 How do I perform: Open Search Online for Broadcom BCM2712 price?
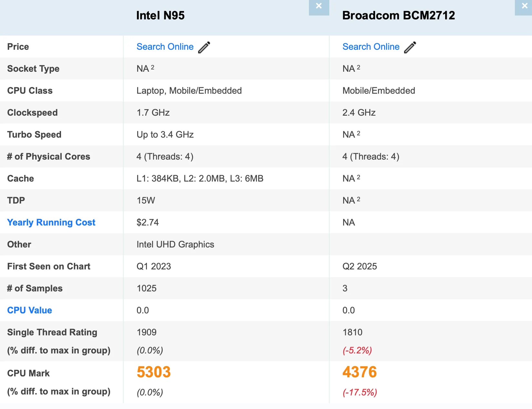point(371,47)
